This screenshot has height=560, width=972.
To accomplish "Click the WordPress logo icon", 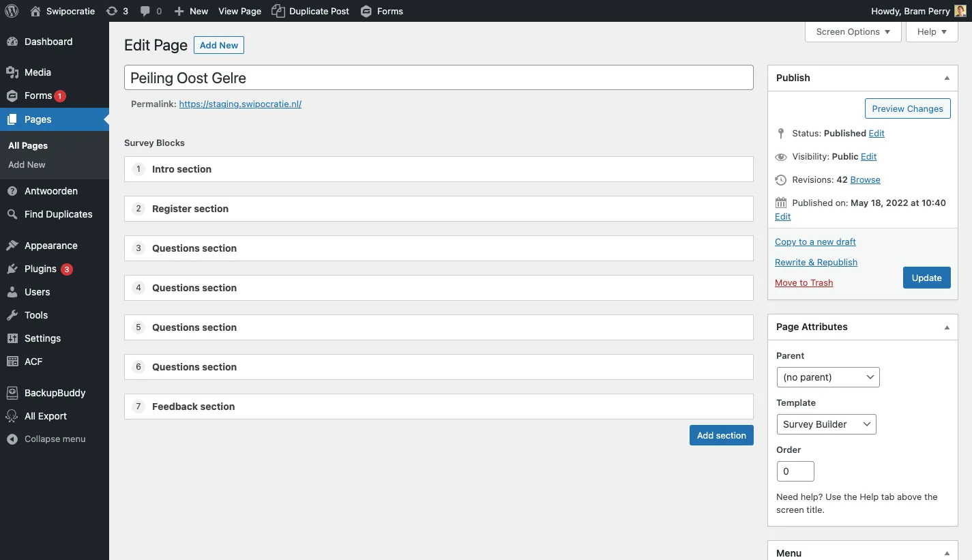I will 12,11.
